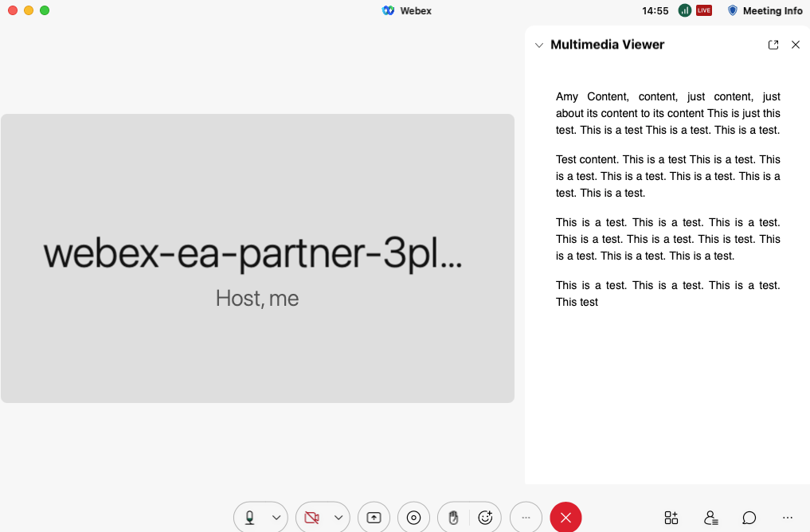The width and height of the screenshot is (810, 532).
Task: Click the Record meeting icon
Action: click(413, 517)
